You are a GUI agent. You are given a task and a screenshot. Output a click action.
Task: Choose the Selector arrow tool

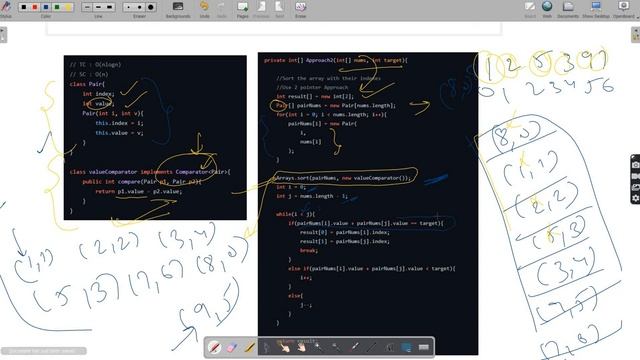[x=267, y=347]
